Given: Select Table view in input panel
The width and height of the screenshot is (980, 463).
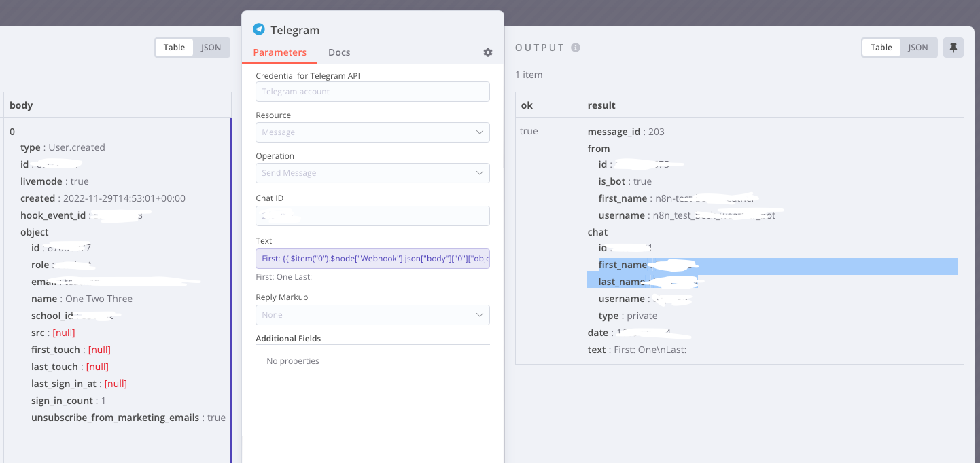Looking at the screenshot, I should (x=174, y=48).
